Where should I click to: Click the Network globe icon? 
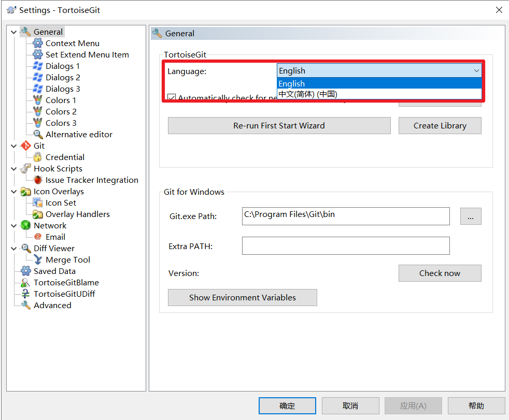[x=26, y=225]
